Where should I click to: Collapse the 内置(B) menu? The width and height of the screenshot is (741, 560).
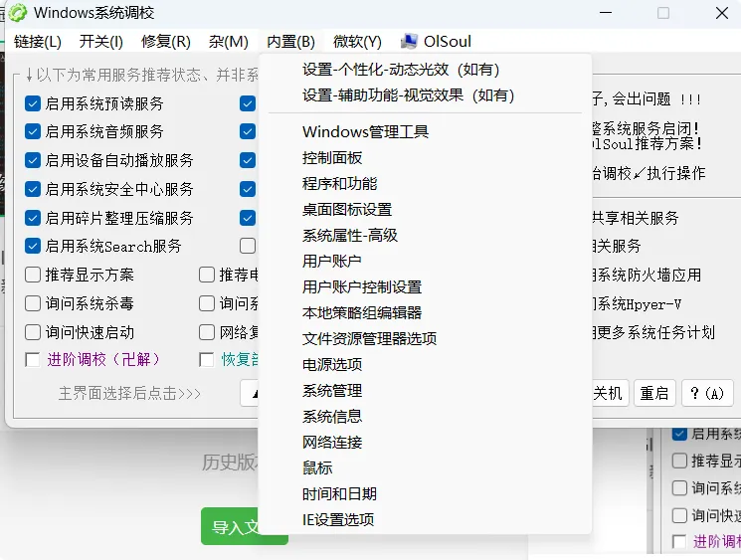pos(290,42)
